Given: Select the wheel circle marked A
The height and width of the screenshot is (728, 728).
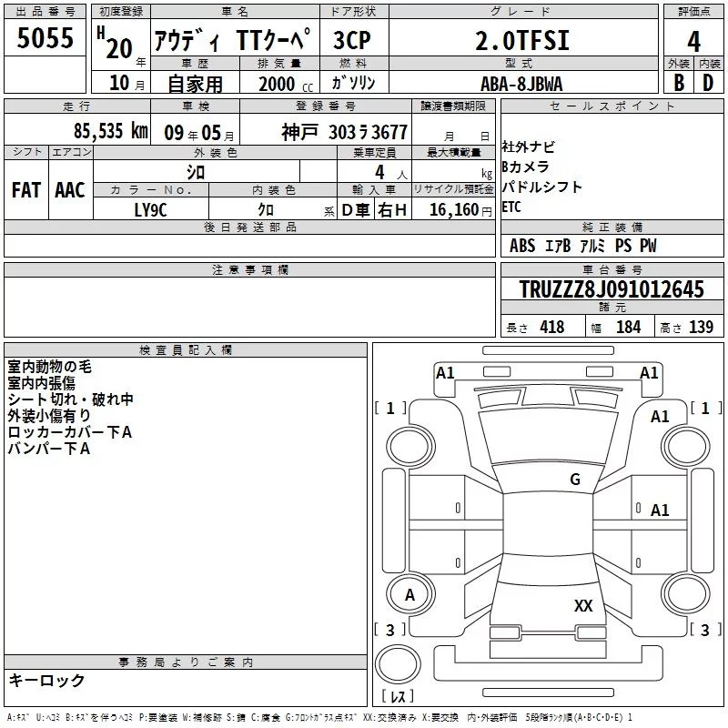Looking at the screenshot, I should coord(409,594).
